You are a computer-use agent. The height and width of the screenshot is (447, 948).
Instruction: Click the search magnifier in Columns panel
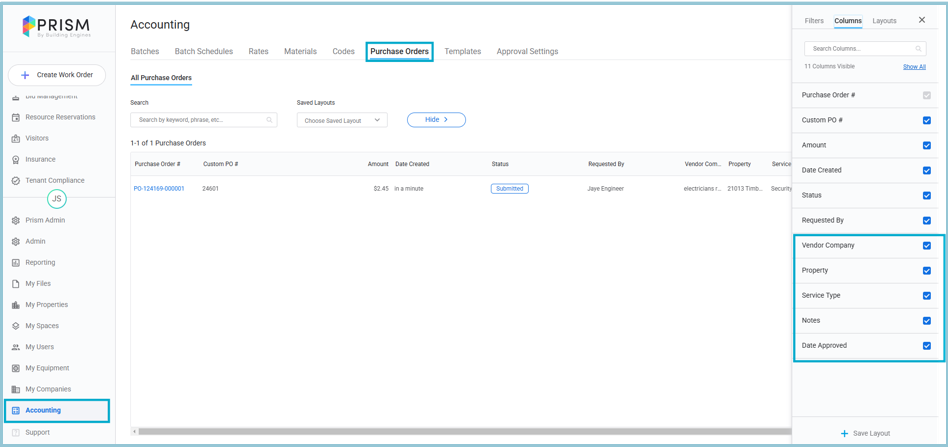pos(918,49)
